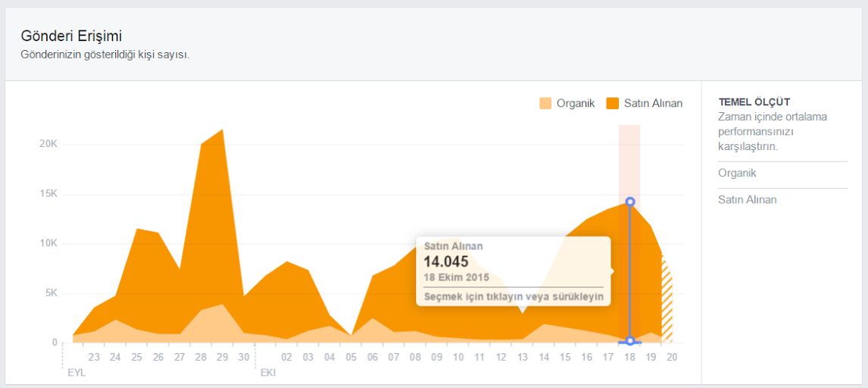The image size is (868, 388).
Task: Click date 23 on the timeline axis
Action: coord(94,357)
